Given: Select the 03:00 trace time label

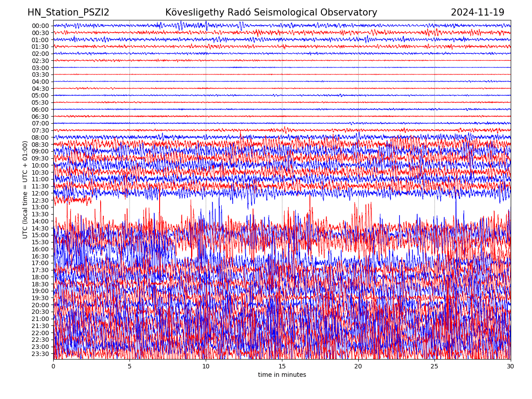Looking at the screenshot, I should pyautogui.click(x=40, y=68).
